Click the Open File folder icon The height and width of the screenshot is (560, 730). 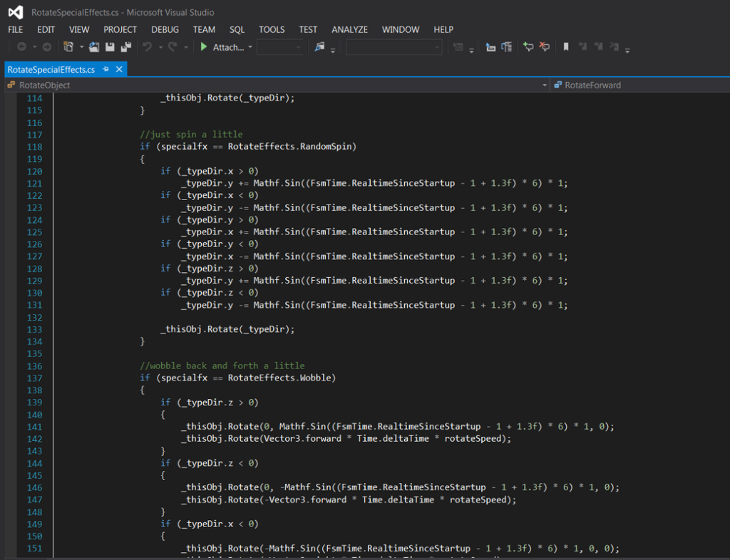click(x=94, y=47)
